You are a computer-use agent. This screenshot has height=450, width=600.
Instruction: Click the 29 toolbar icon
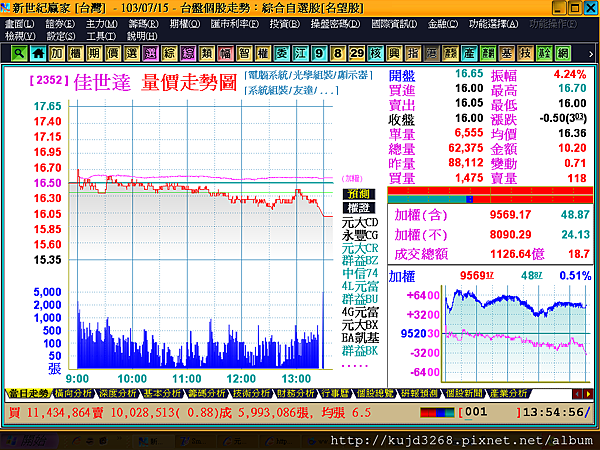(x=356, y=53)
